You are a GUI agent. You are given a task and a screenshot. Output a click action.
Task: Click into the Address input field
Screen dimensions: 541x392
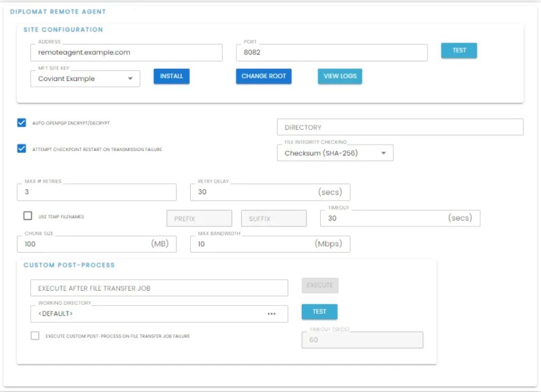pos(126,53)
